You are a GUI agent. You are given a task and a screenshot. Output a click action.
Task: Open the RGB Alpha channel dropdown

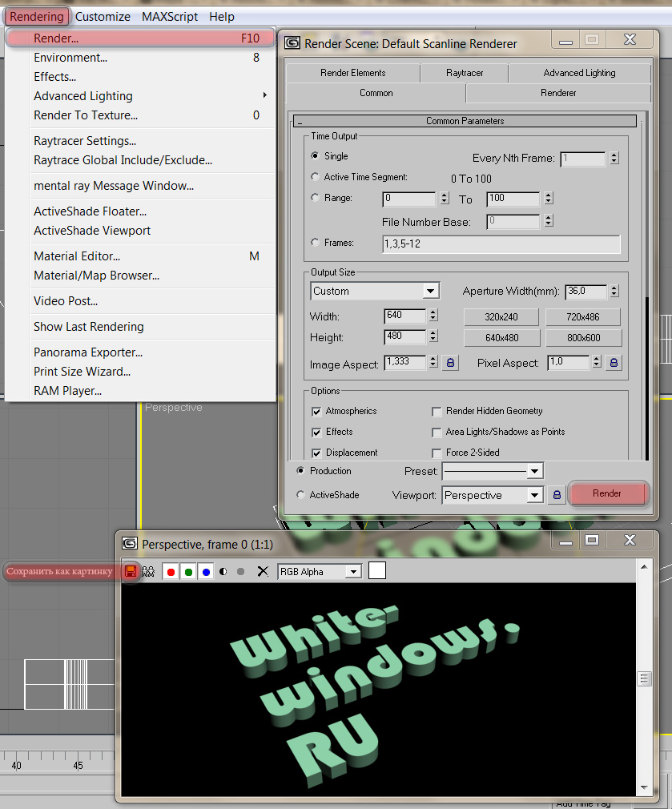[x=353, y=572]
